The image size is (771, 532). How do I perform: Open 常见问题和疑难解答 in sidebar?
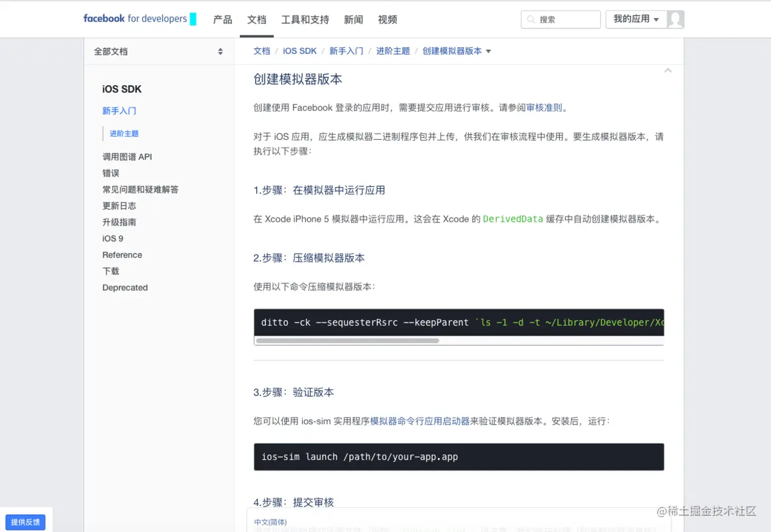[141, 190]
